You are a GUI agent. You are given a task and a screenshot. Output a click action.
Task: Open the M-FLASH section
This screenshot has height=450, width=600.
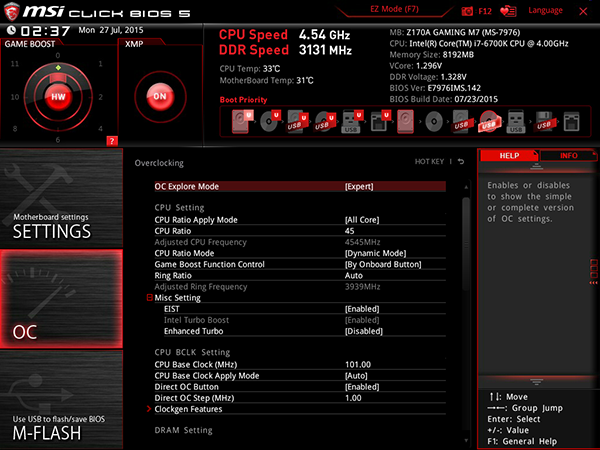click(x=61, y=399)
